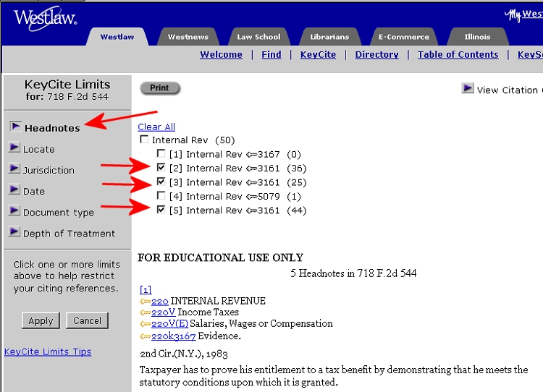Open the 220 key number link

coord(160,302)
